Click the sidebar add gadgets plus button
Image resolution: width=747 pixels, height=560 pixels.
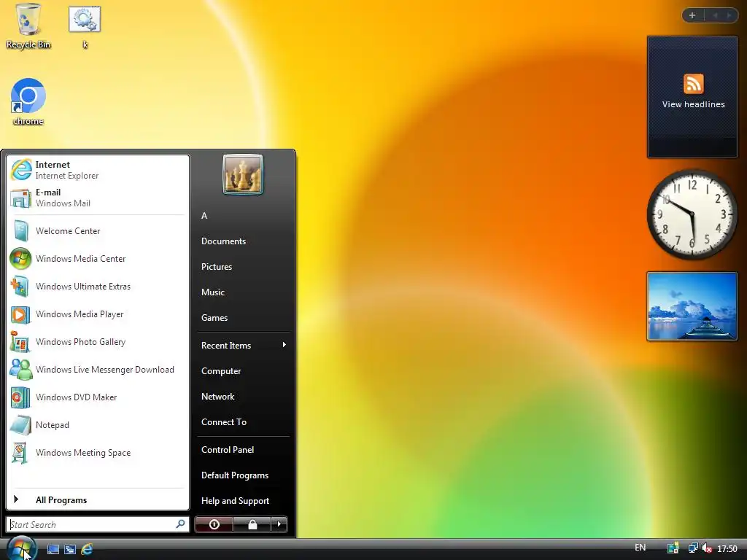click(x=692, y=15)
